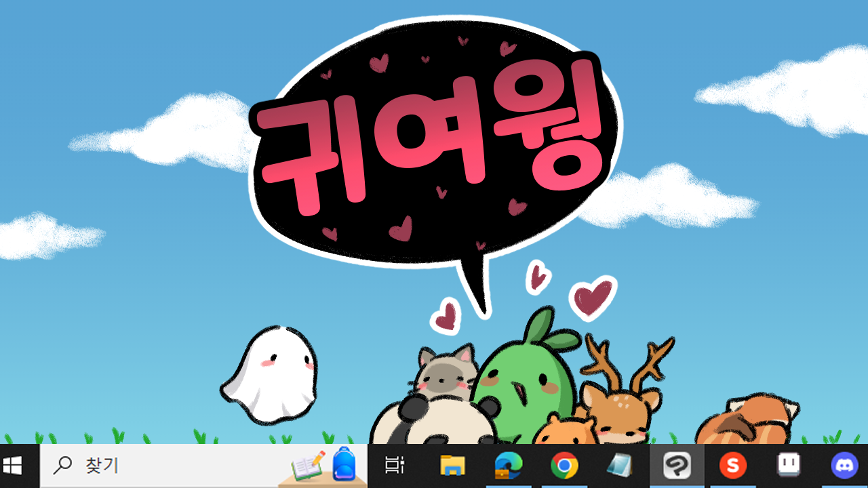Click the magnifier icon in the search box
The height and width of the screenshot is (488, 868).
tap(63, 466)
